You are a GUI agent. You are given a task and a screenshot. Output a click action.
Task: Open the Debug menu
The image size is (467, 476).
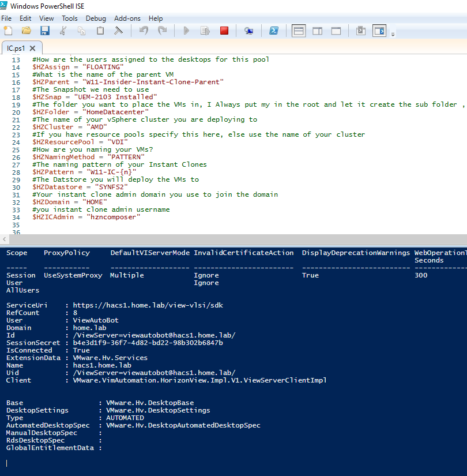(96, 18)
